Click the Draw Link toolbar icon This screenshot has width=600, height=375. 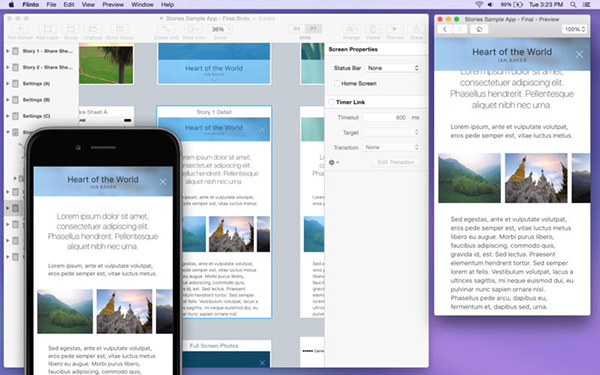click(193, 29)
